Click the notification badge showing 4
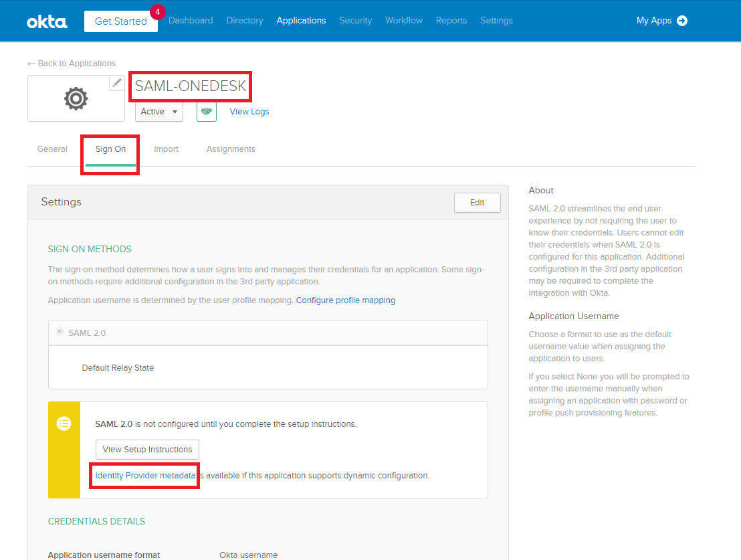 (x=157, y=12)
